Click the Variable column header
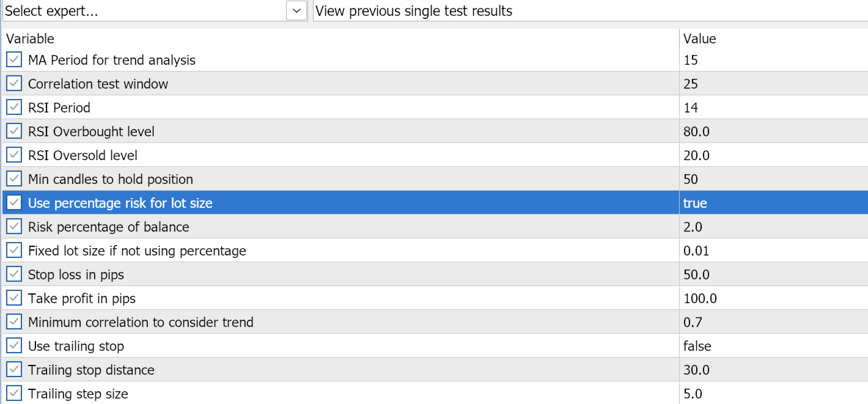Image resolution: width=868 pixels, height=404 pixels. tap(30, 39)
